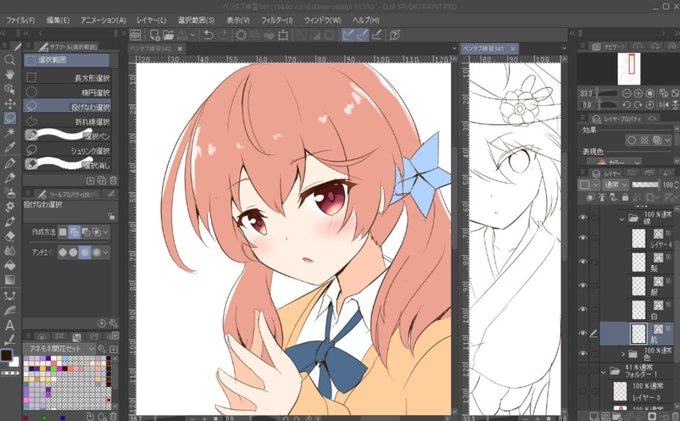Screen dimensions: 680x421
Task: Click the main drawing color swatch
Action: click(6, 356)
